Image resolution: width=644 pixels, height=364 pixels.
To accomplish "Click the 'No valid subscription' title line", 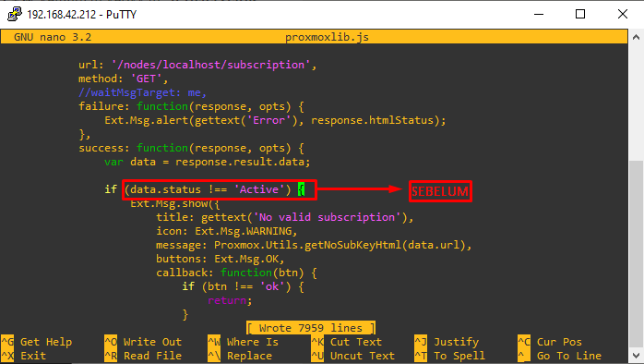I will click(284, 217).
